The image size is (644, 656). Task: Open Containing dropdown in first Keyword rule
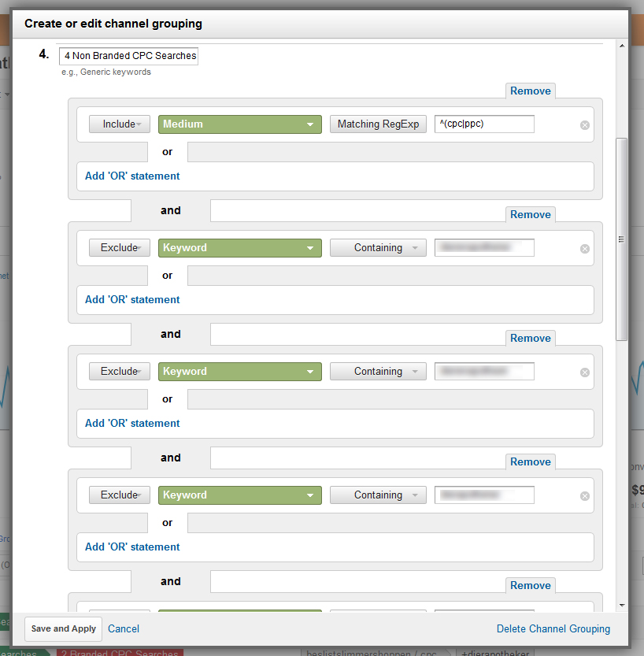point(378,248)
